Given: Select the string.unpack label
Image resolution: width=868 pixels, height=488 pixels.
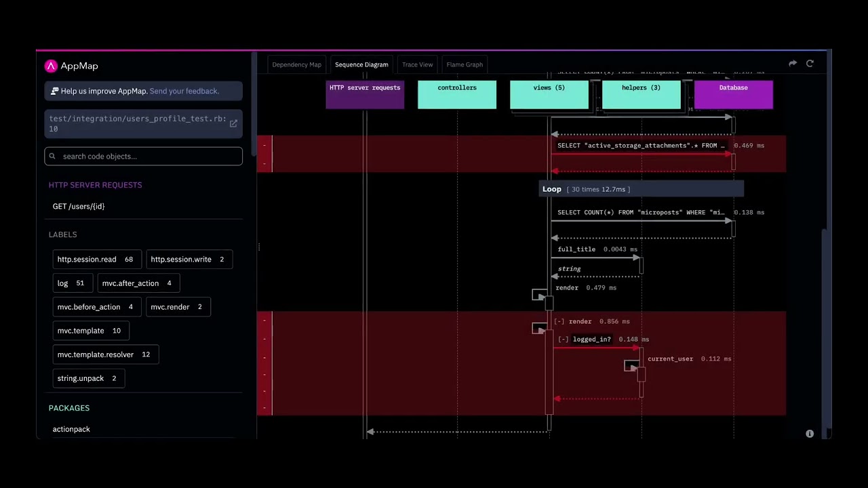Looking at the screenshot, I should (89, 378).
